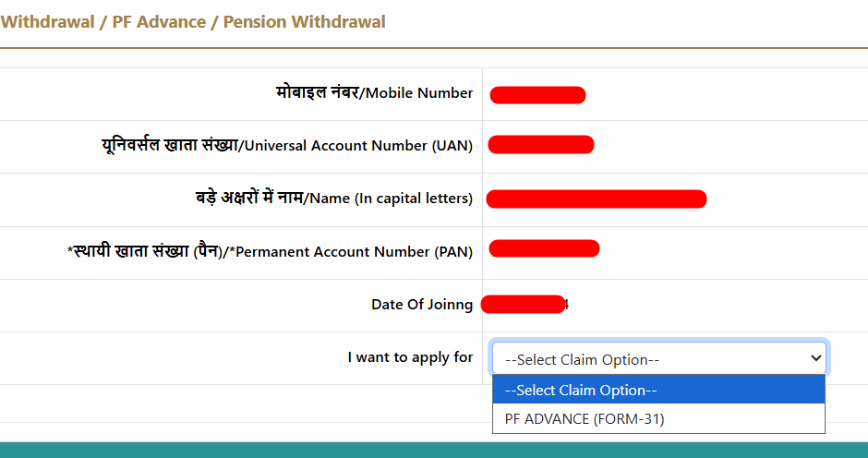Select the redacted date of joining value
Image resolution: width=868 pixels, height=458 pixels.
[x=524, y=304]
